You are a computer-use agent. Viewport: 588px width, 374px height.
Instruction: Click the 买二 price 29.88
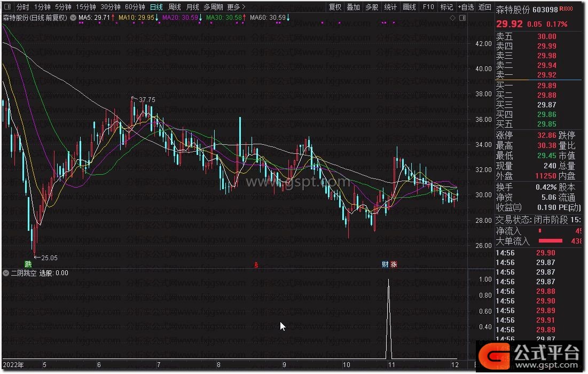[x=547, y=95]
